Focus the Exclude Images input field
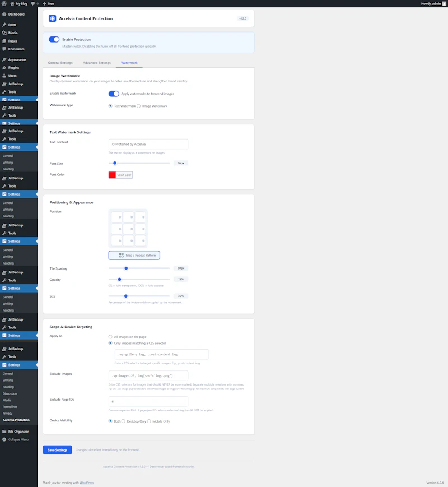This screenshot has width=448, height=487. (x=148, y=375)
